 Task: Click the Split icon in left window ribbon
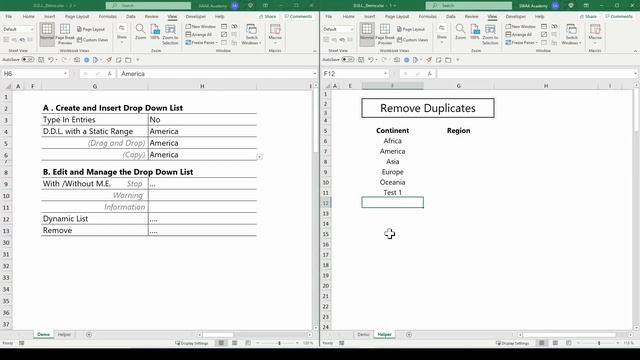pyautogui.click(x=224, y=27)
